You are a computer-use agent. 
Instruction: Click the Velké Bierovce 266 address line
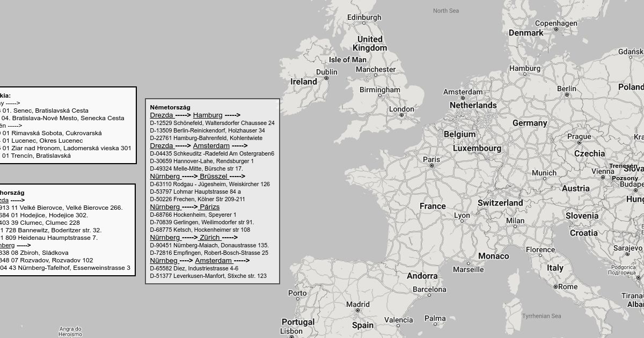61,208
